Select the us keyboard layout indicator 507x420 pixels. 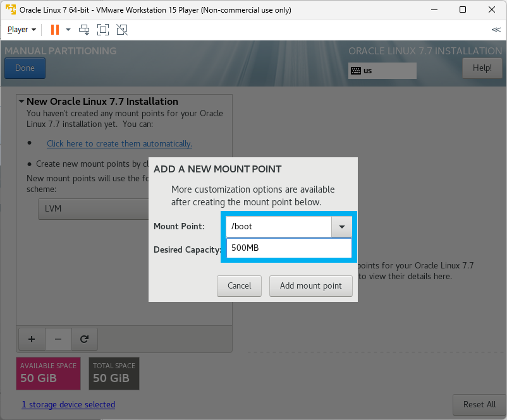382,71
